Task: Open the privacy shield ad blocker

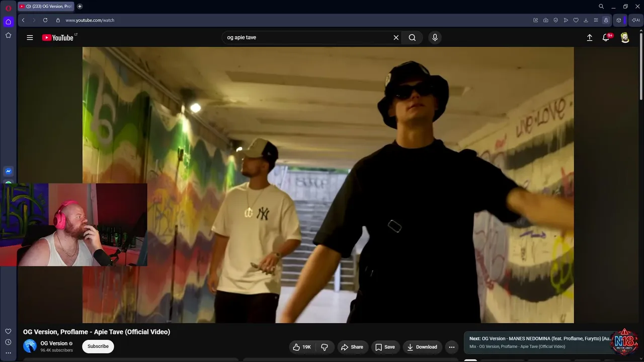Action: [556, 20]
